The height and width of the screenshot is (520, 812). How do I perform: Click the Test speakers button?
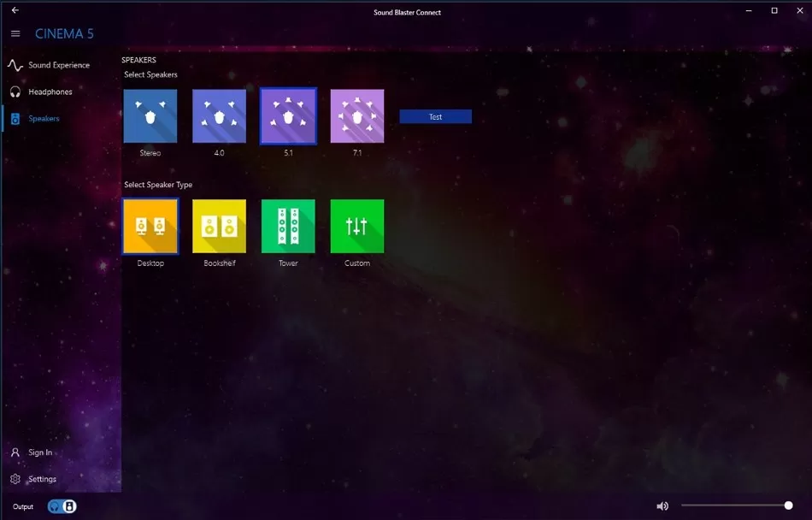pos(436,116)
